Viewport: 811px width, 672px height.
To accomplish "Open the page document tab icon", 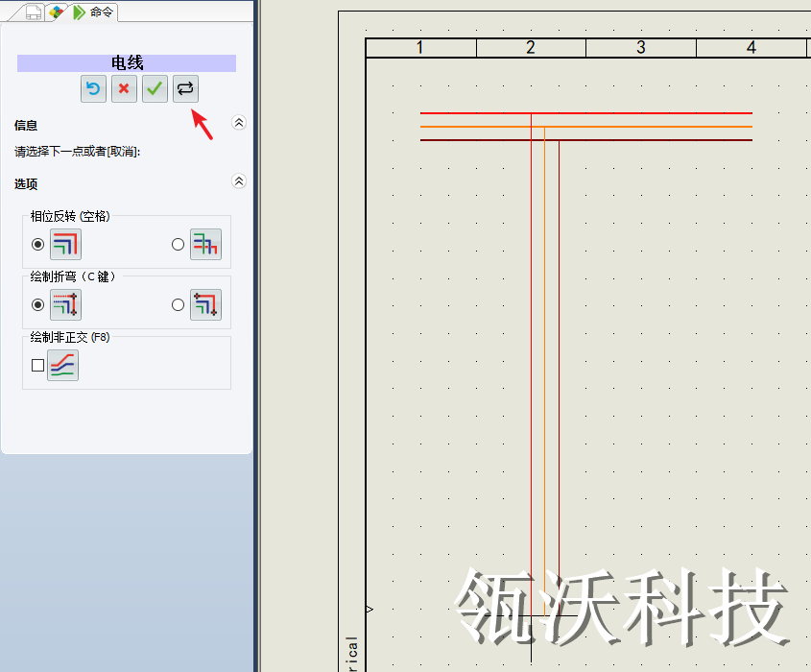I will point(33,12).
